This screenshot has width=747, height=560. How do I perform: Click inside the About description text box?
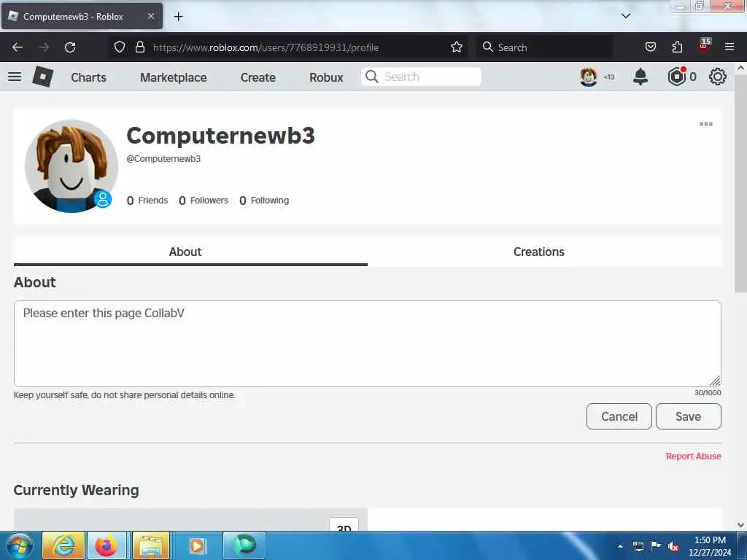368,343
